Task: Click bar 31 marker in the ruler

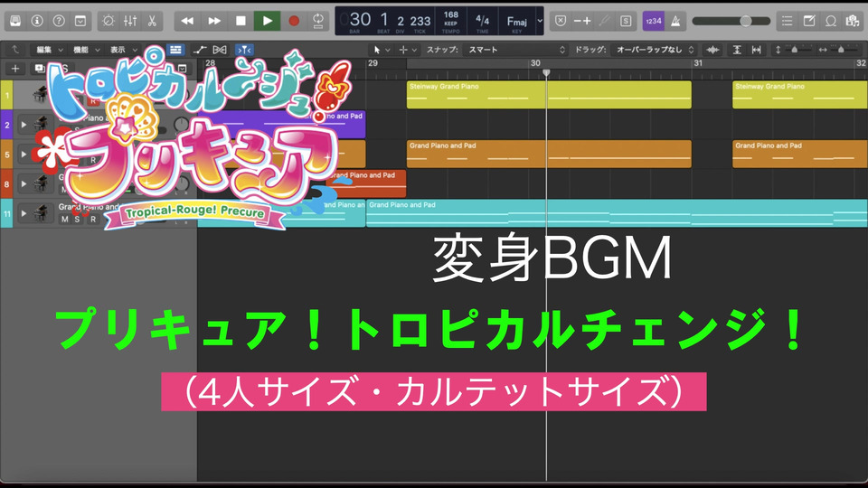Action: point(698,63)
